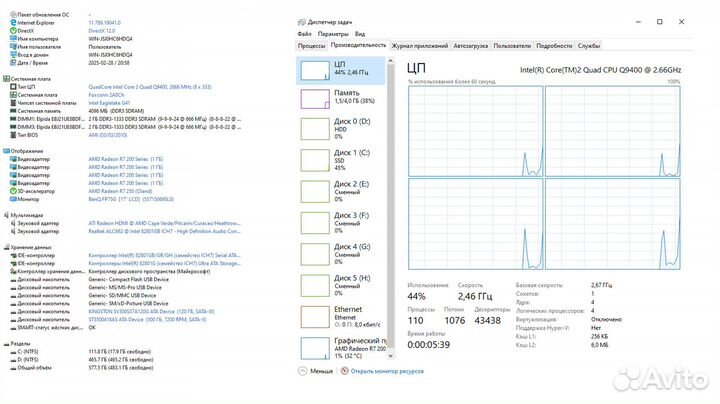
Task: Switch to the Журнал приложений tab
Action: pos(420,46)
